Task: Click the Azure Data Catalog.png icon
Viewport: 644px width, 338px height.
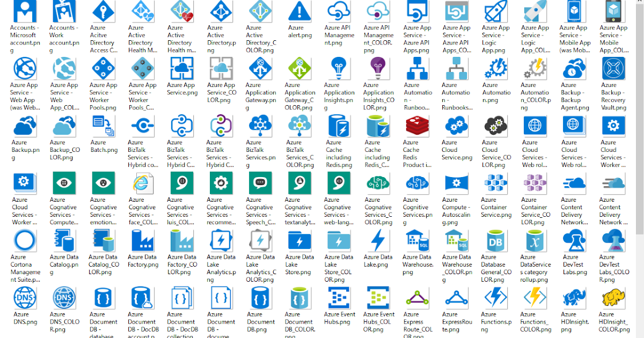Action: [63, 240]
